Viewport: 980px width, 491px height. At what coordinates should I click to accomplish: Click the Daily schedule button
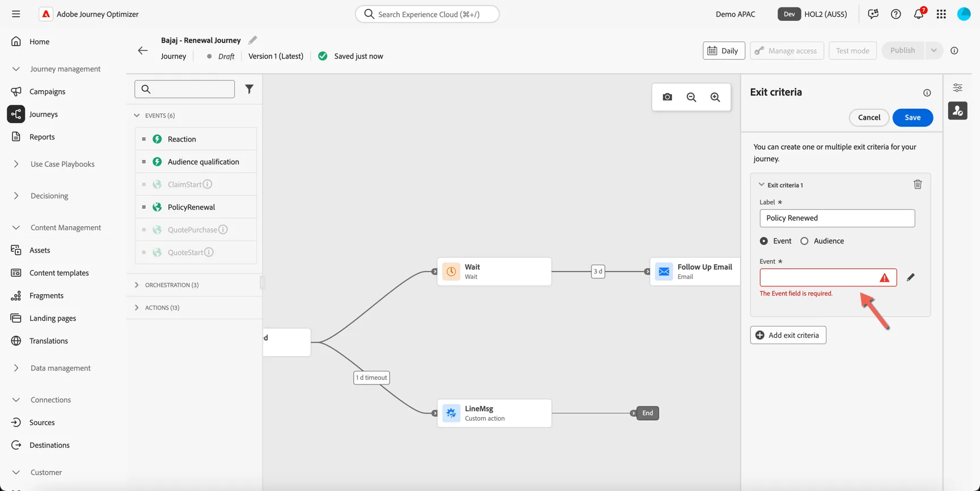coord(724,50)
